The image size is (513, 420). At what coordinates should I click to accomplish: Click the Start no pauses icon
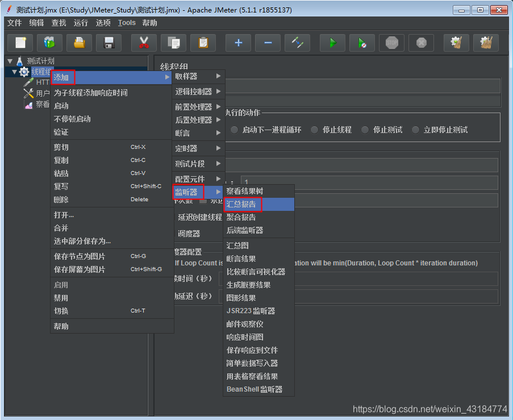362,43
